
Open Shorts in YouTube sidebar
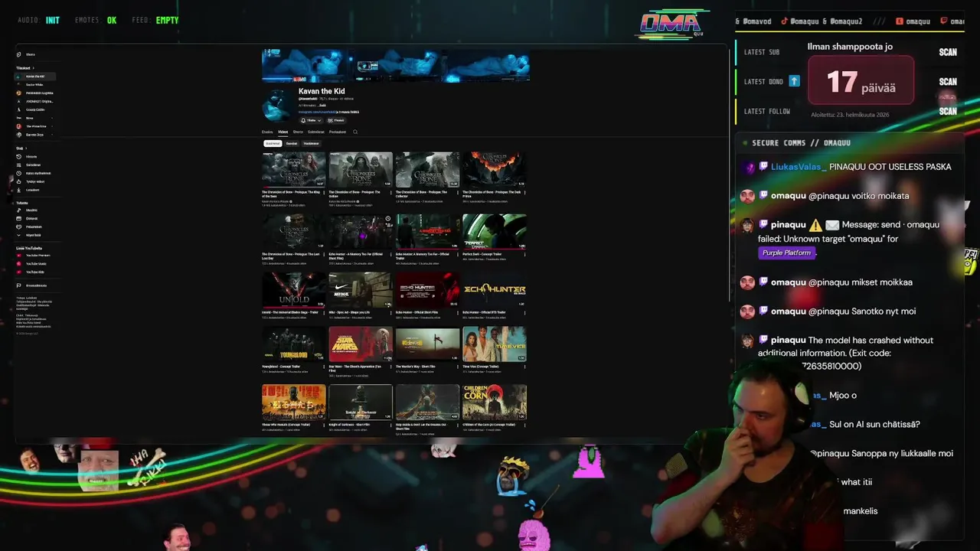(x=31, y=54)
